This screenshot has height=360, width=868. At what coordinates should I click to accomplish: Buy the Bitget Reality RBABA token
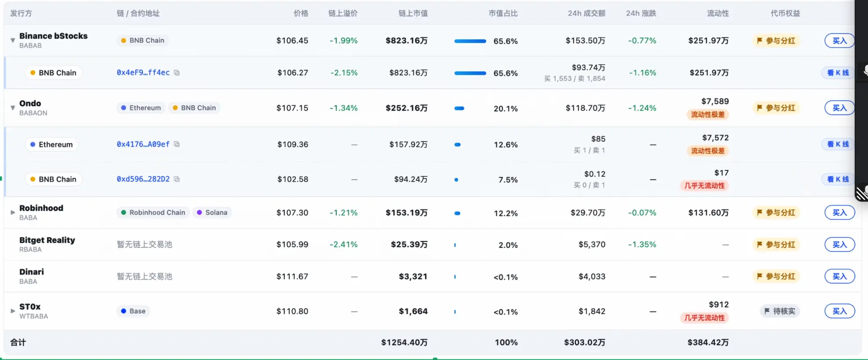(x=839, y=244)
